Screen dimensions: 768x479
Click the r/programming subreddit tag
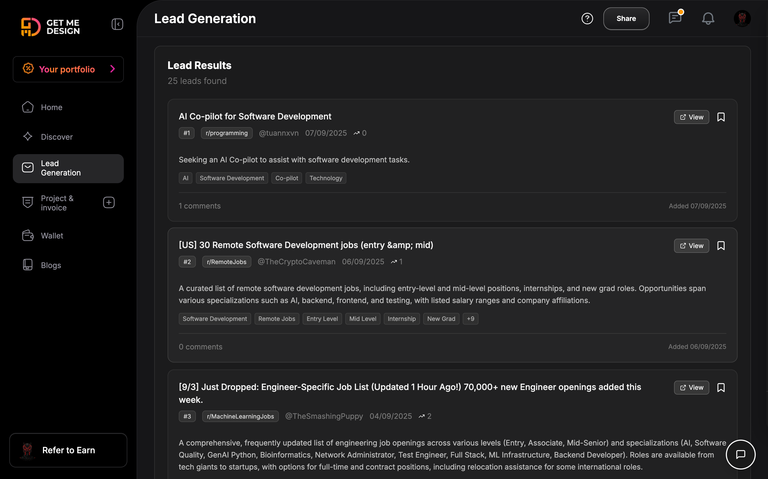tap(227, 133)
